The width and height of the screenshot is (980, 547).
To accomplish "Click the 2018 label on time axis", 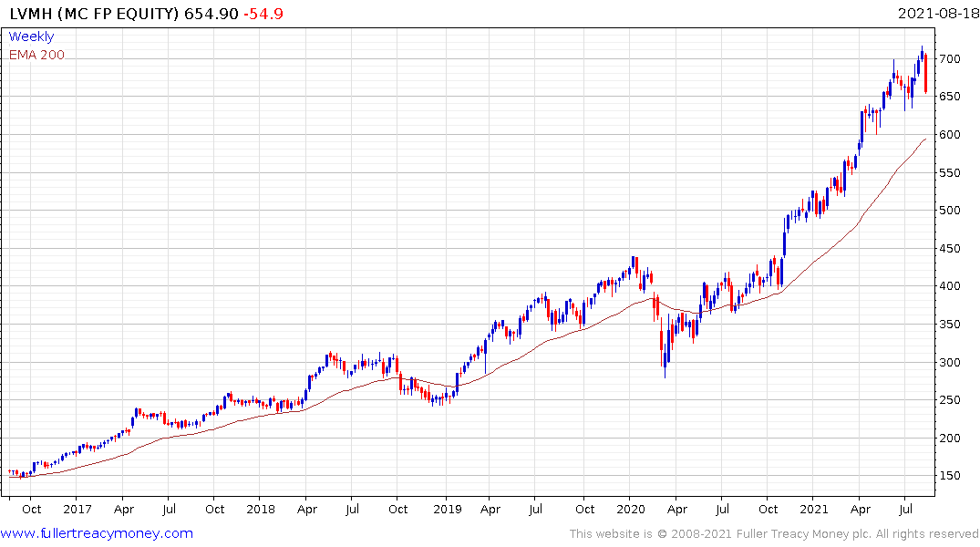I will coord(261,509).
